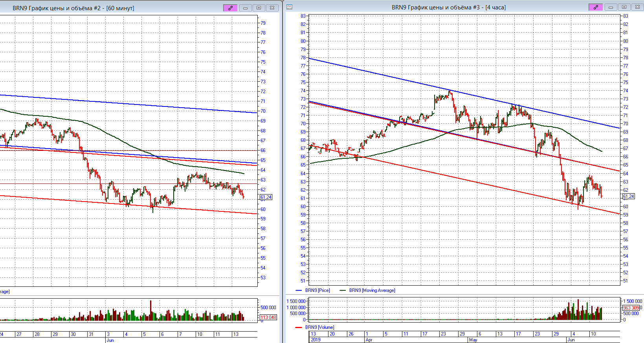
Task: Click the BRN9 [Volume] legend label
Action: tap(319, 327)
